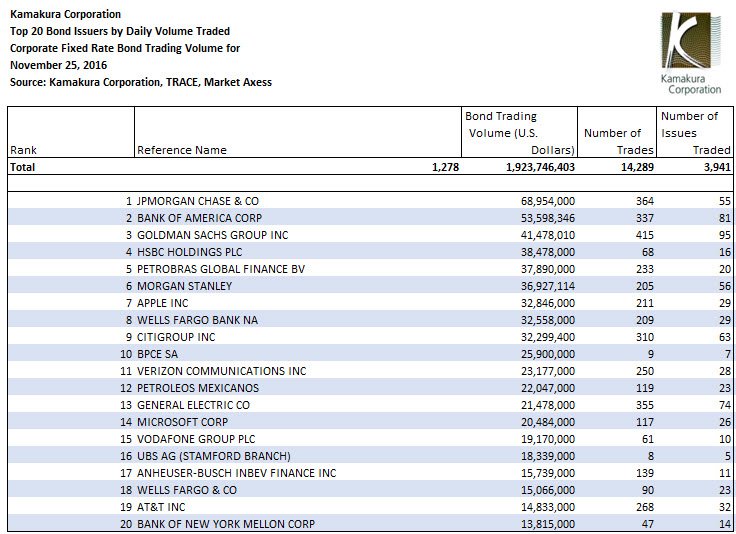Click the "Number of Issues Traded" header
Viewport: 736px width, 534px height.
pyautogui.click(x=695, y=133)
